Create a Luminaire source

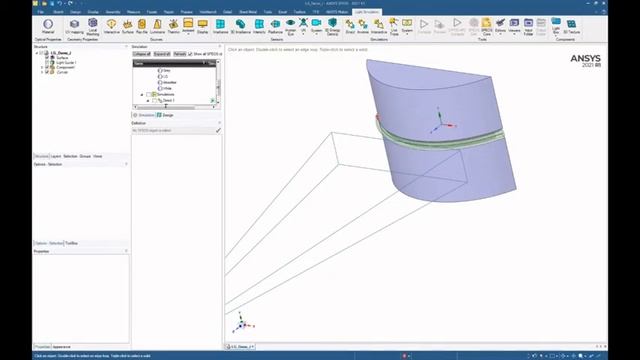157,27
